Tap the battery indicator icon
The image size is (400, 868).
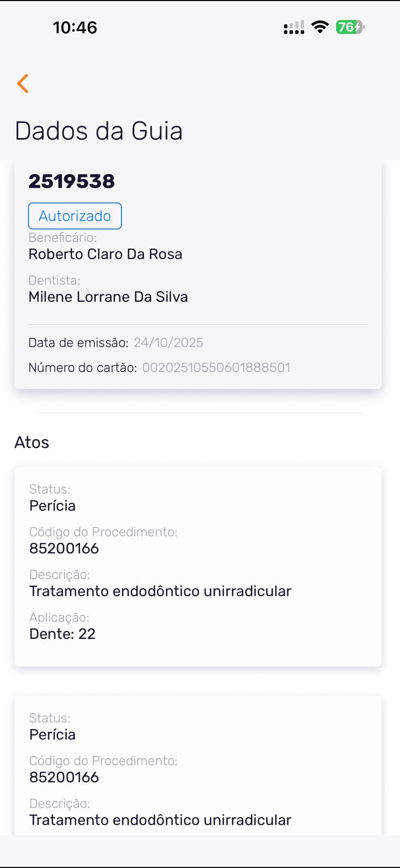coord(350,27)
